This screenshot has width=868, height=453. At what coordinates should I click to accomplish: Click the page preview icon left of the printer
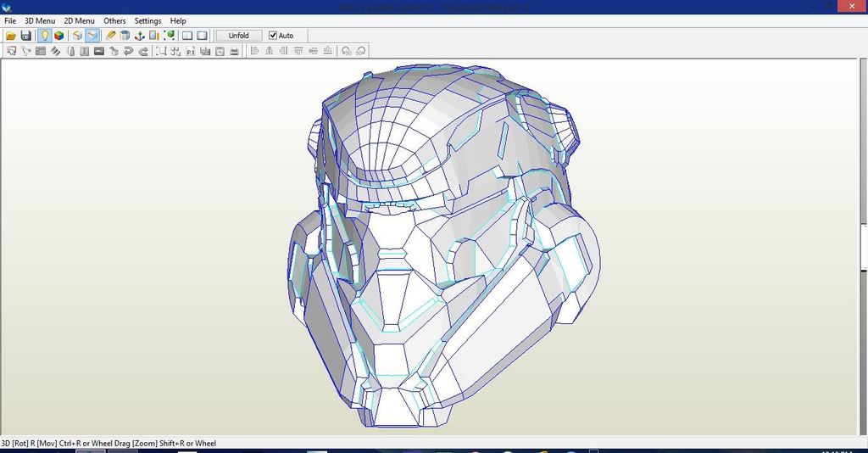220,51
